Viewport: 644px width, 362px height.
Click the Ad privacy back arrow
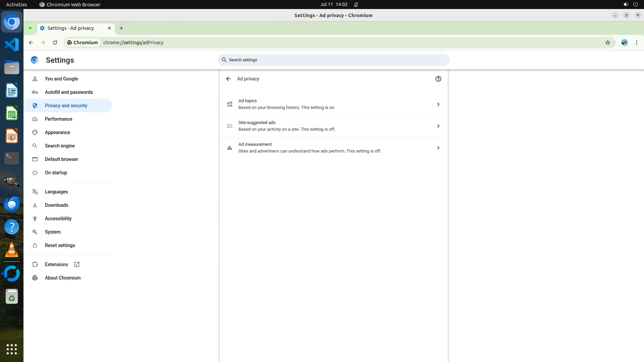pos(228,79)
